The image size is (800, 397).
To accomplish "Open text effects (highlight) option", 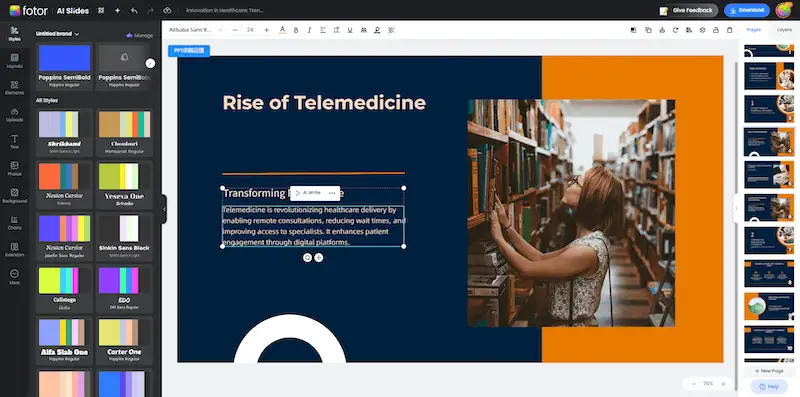I will coord(377,30).
